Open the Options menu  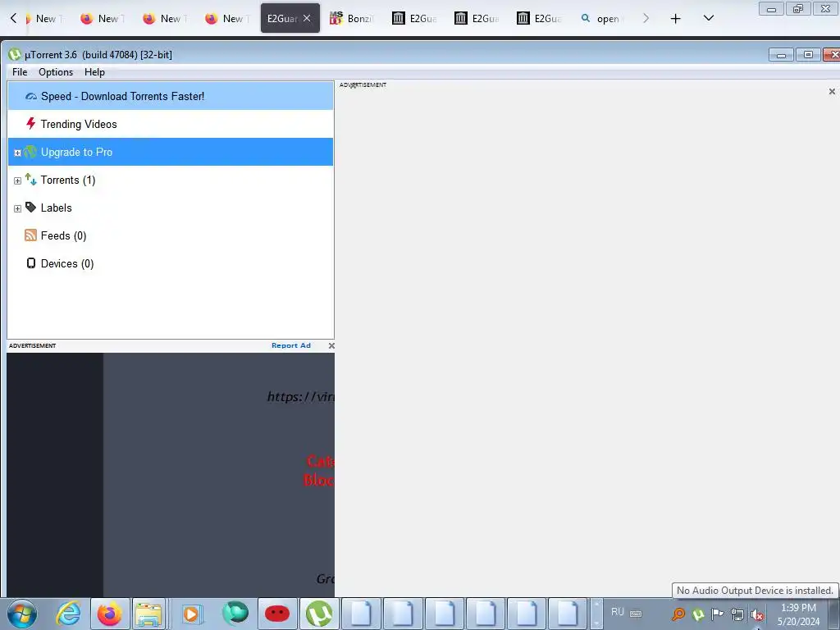click(x=56, y=72)
